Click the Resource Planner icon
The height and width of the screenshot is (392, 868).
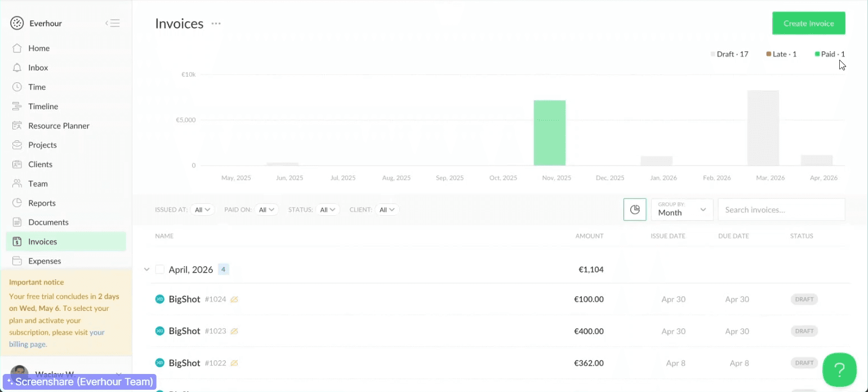pos(17,126)
